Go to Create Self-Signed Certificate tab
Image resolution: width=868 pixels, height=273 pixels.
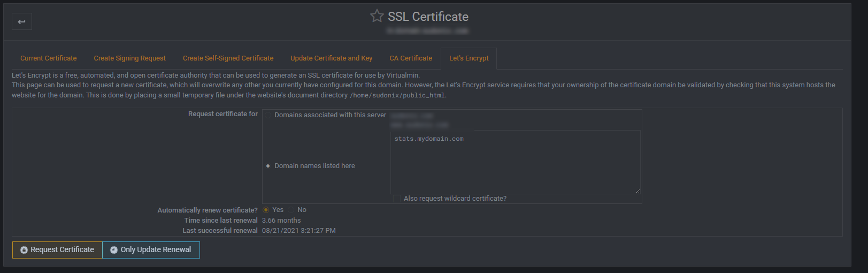tap(228, 58)
